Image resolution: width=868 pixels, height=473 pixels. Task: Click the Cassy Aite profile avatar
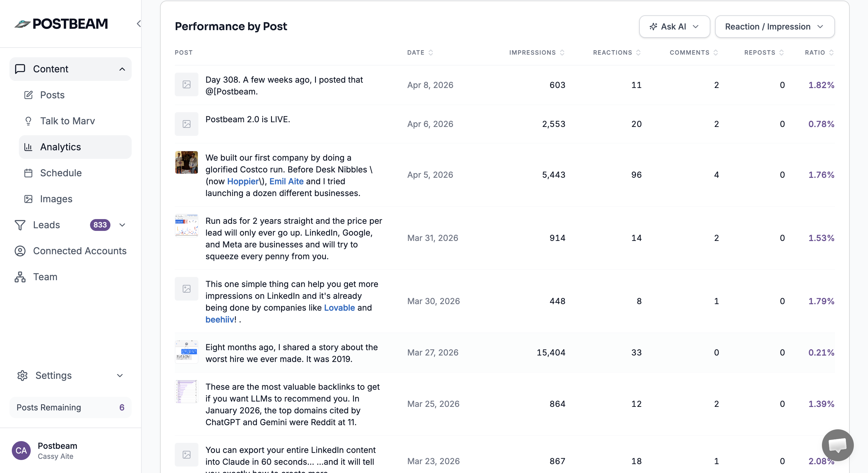coord(21,451)
